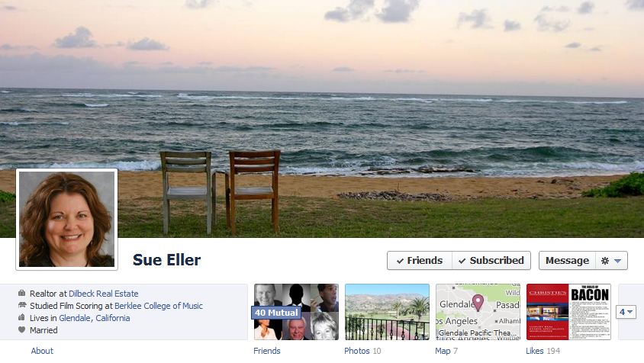644x363 pixels.
Task: Open the Berklee College of Music link
Action: click(159, 306)
